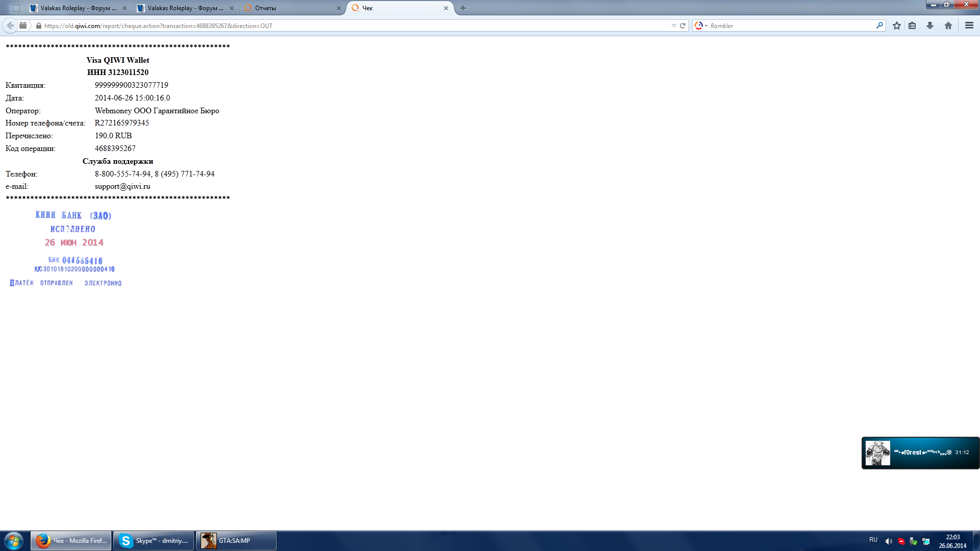Click receipt number 999999900323077719
Image resolution: width=980 pixels, height=551 pixels.
tap(132, 85)
